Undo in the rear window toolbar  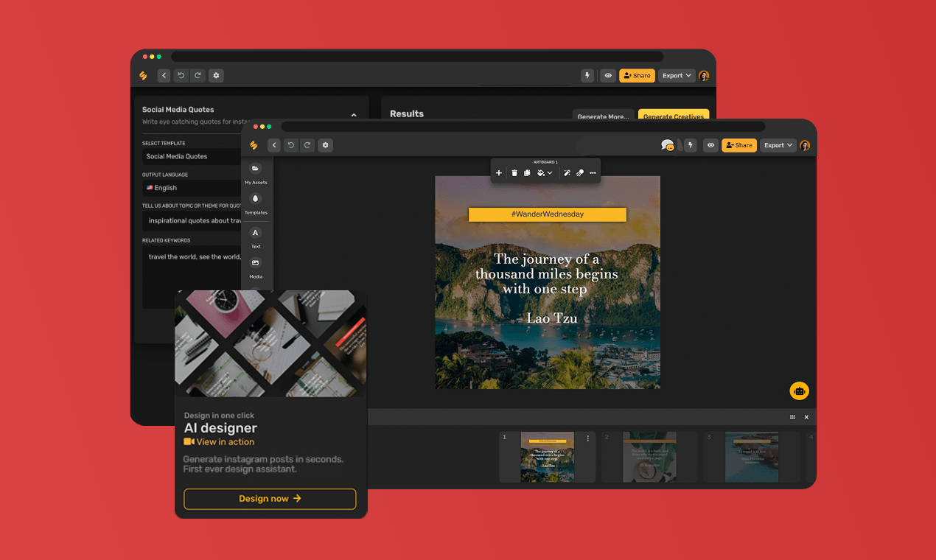(x=181, y=75)
